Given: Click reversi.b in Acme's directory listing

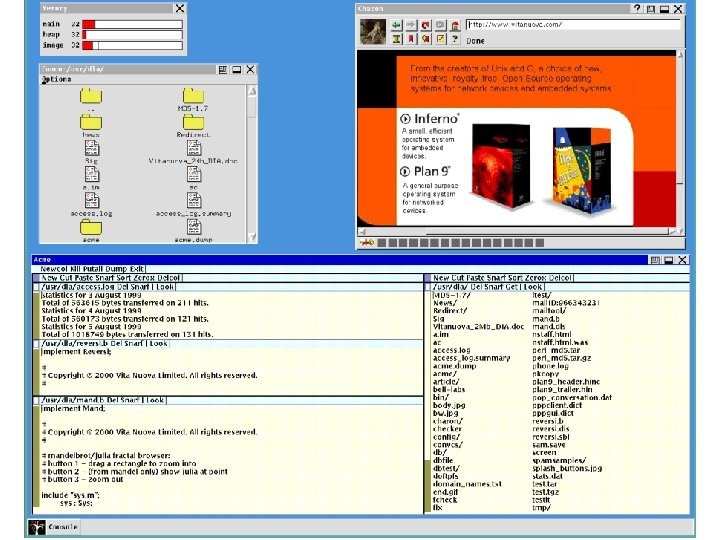Looking at the screenshot, I should click(548, 421).
